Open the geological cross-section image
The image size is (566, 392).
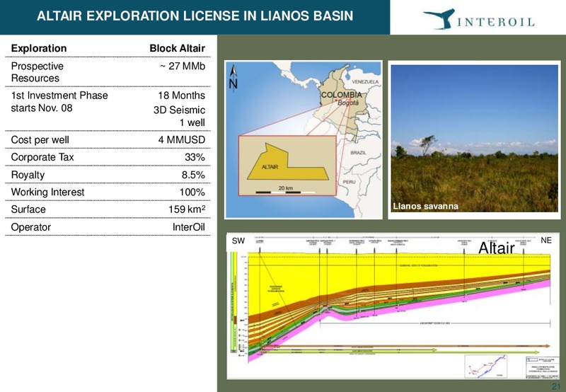[x=393, y=306]
